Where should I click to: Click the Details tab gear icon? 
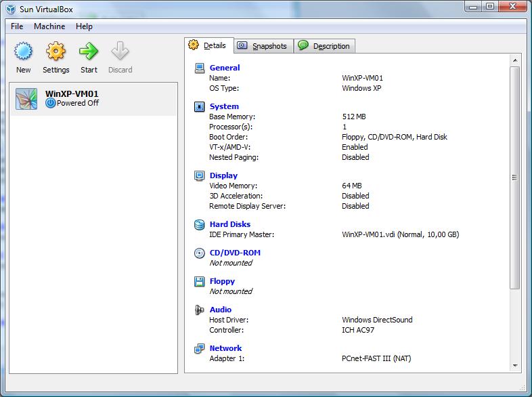[194, 45]
